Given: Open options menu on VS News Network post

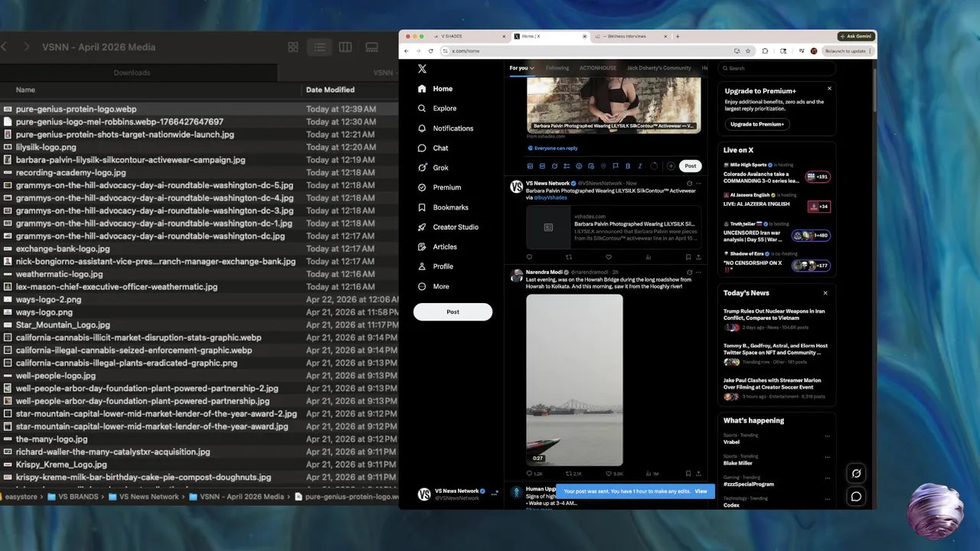Looking at the screenshot, I should pos(698,183).
